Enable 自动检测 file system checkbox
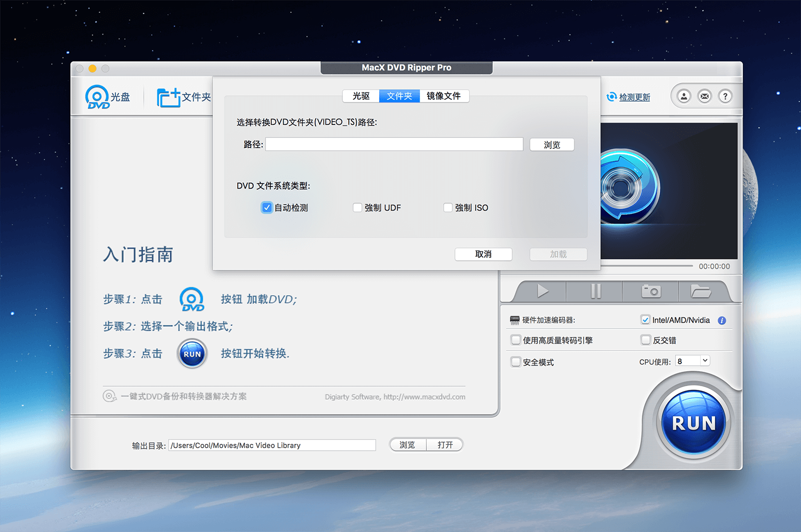801x532 pixels. click(267, 208)
